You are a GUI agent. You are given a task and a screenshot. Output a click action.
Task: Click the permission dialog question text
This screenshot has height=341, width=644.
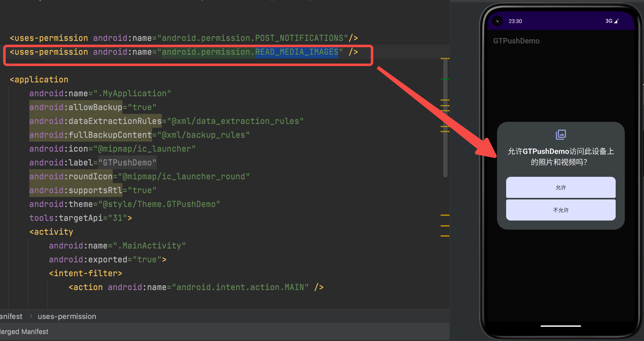561,157
